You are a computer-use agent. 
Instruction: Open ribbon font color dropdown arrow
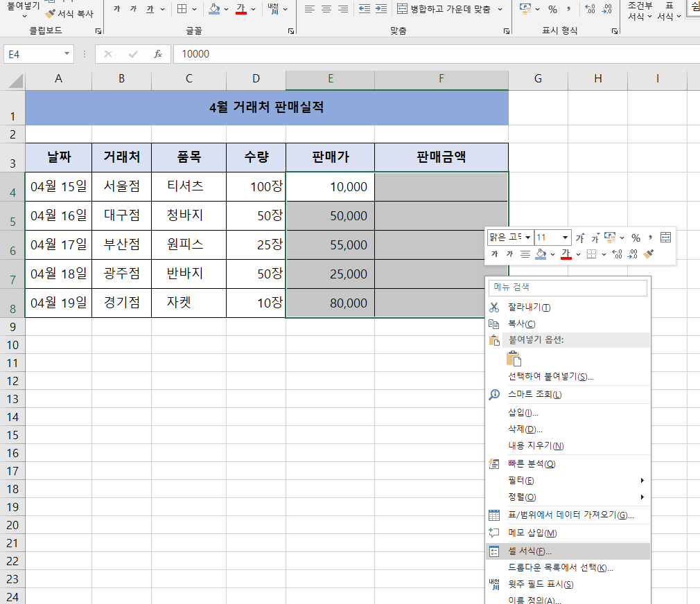[x=253, y=9]
